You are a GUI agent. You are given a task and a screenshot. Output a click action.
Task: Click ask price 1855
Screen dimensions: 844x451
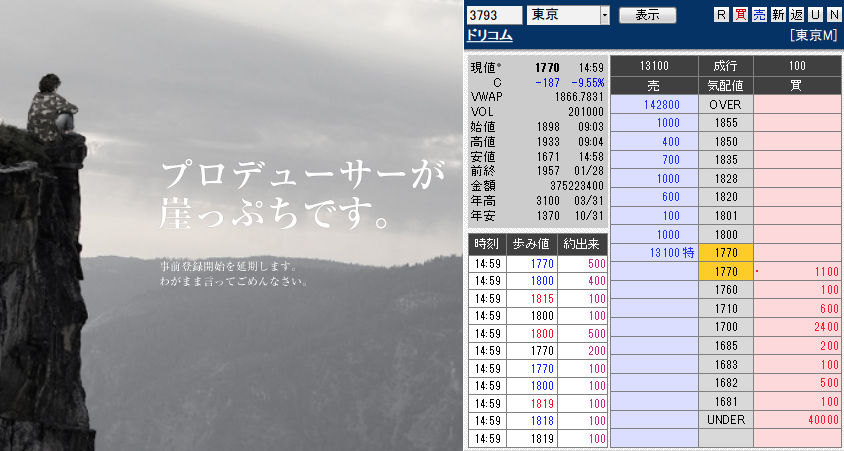pos(726,123)
